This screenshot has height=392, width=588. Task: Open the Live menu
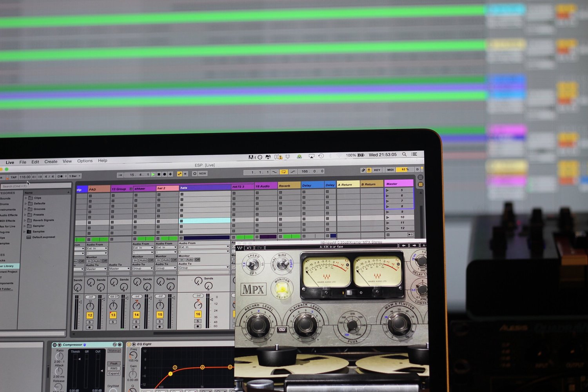tap(10, 162)
